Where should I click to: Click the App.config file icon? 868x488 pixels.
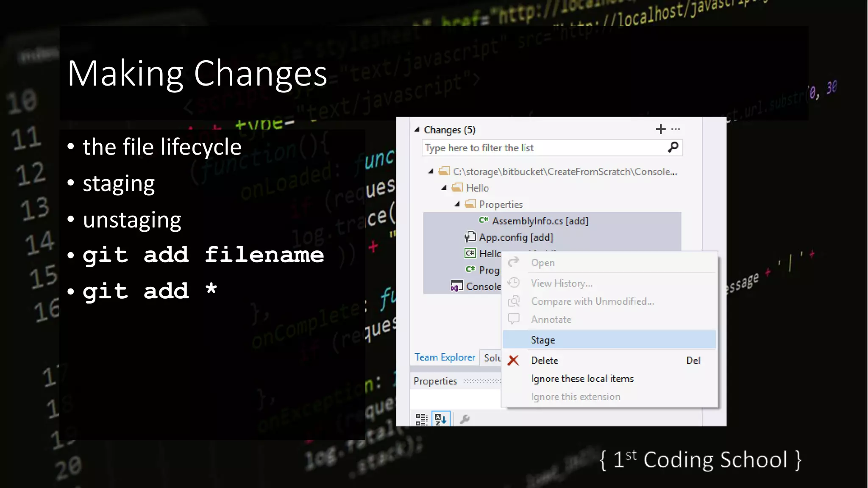[470, 237]
